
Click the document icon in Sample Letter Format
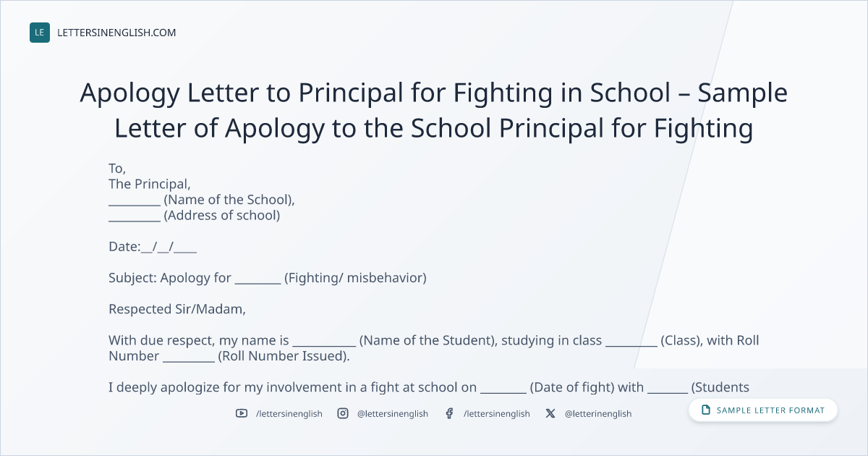tap(706, 410)
